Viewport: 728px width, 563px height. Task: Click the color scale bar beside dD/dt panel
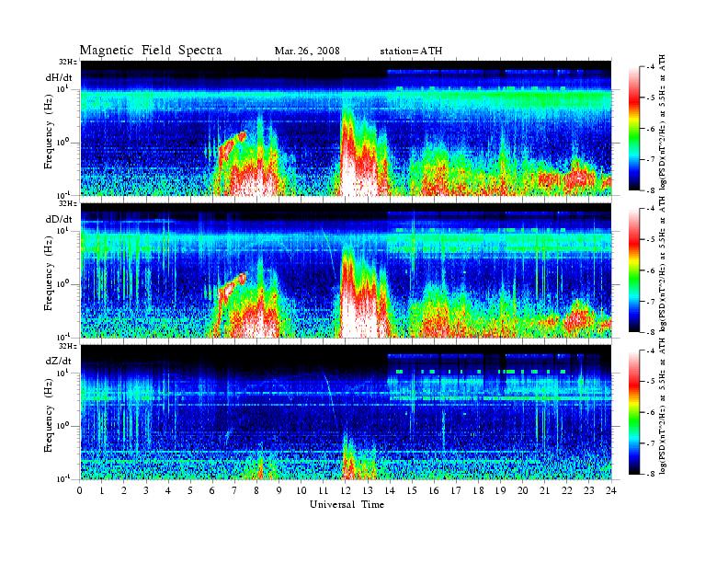pyautogui.click(x=633, y=270)
